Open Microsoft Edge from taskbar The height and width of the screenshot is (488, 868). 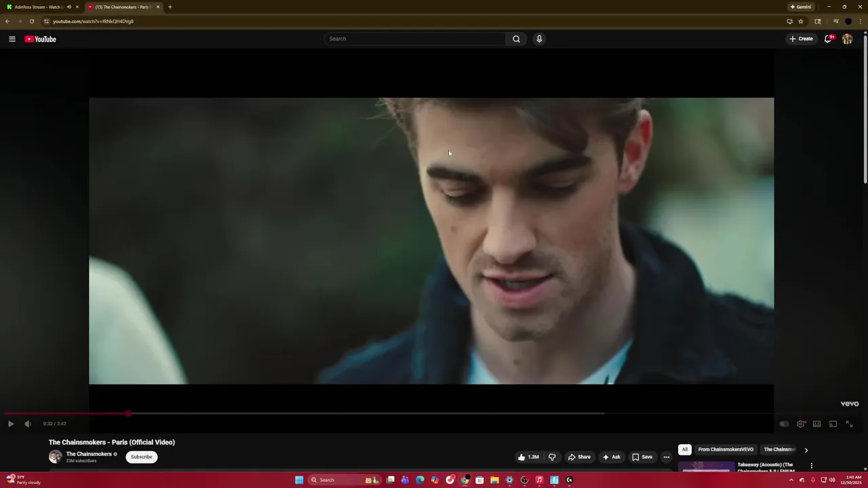(x=420, y=480)
